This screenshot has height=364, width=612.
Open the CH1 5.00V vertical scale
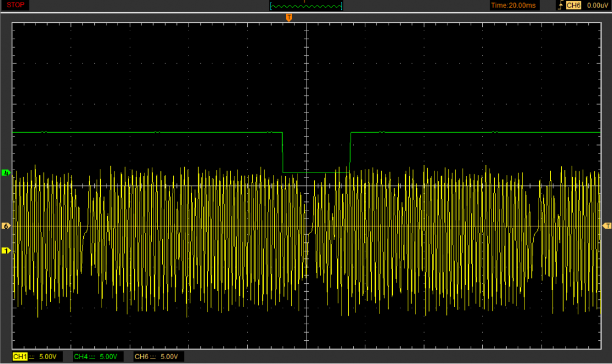(48, 357)
